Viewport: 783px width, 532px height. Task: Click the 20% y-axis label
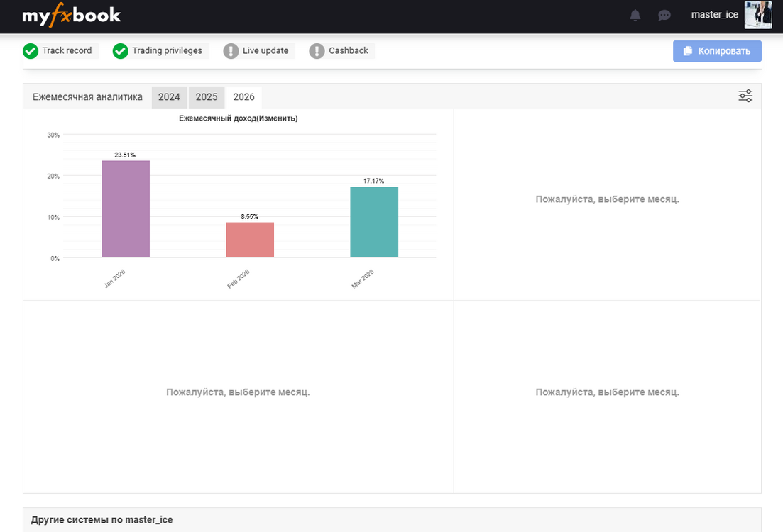53,176
